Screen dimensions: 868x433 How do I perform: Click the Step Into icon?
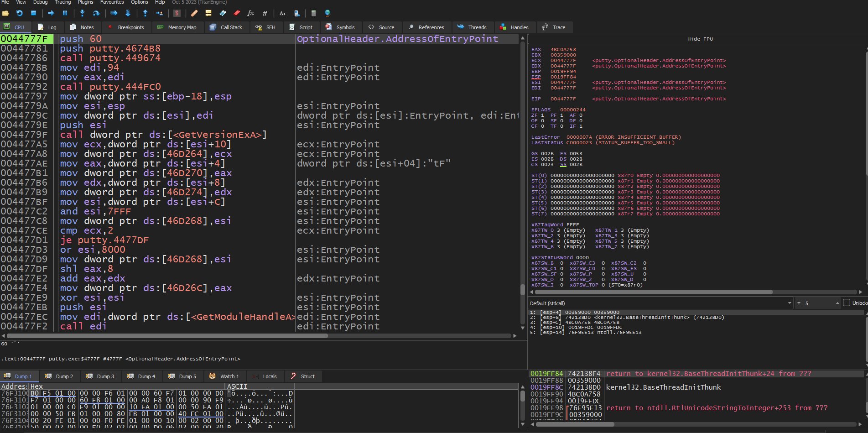tap(82, 13)
